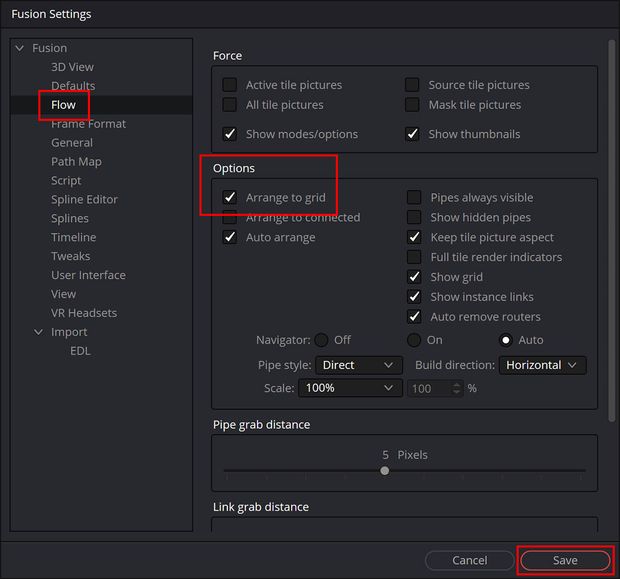Enable Pipes always visible
This screenshot has width=620, height=579.
pyautogui.click(x=414, y=197)
